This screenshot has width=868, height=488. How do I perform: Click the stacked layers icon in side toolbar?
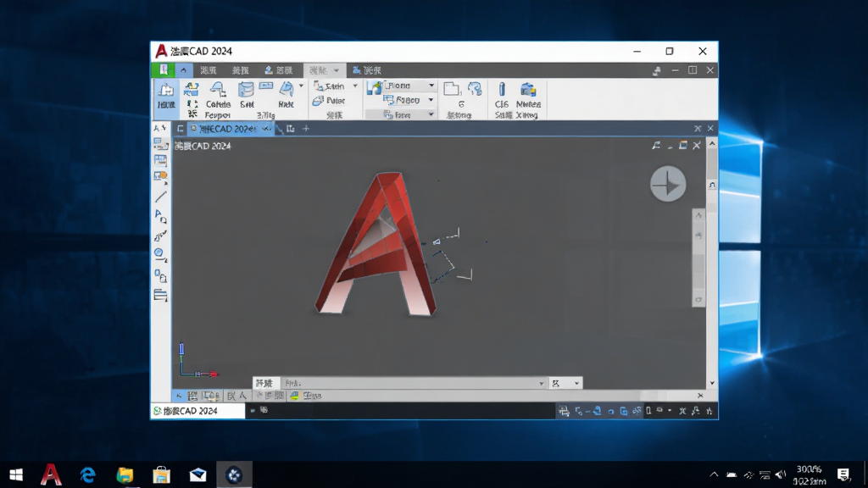click(160, 295)
